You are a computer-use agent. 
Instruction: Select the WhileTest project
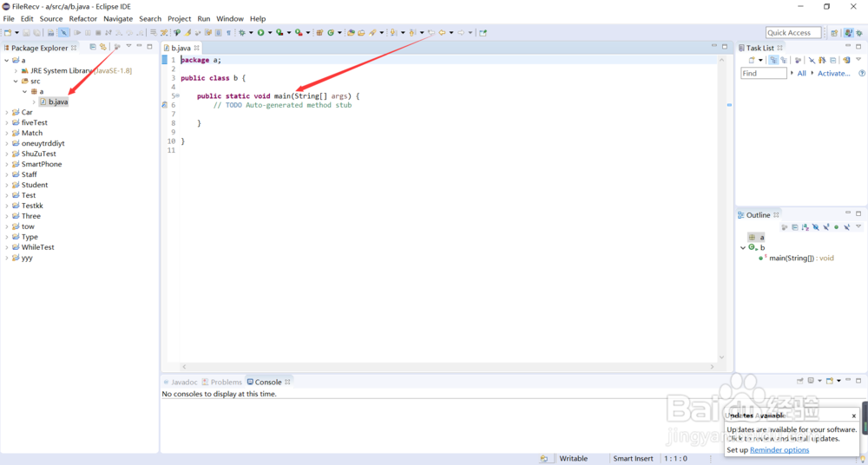[37, 247]
